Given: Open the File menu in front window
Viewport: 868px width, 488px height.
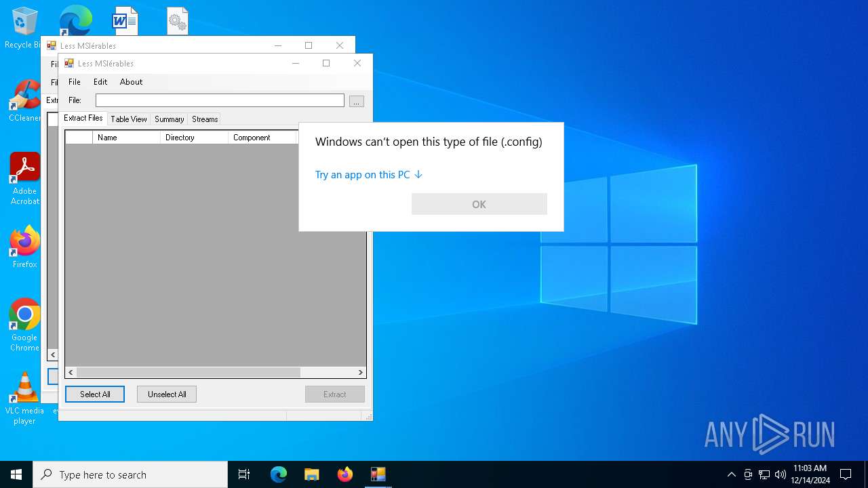Looking at the screenshot, I should [x=75, y=81].
